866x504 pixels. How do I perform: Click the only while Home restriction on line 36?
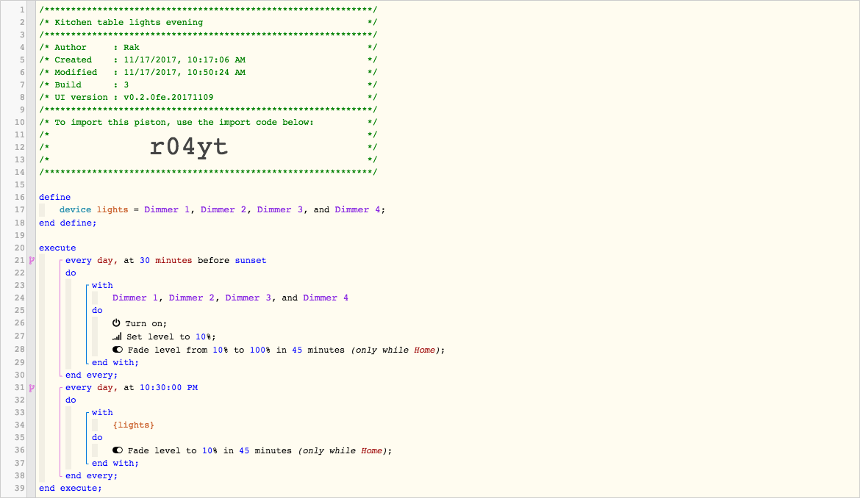(x=343, y=451)
